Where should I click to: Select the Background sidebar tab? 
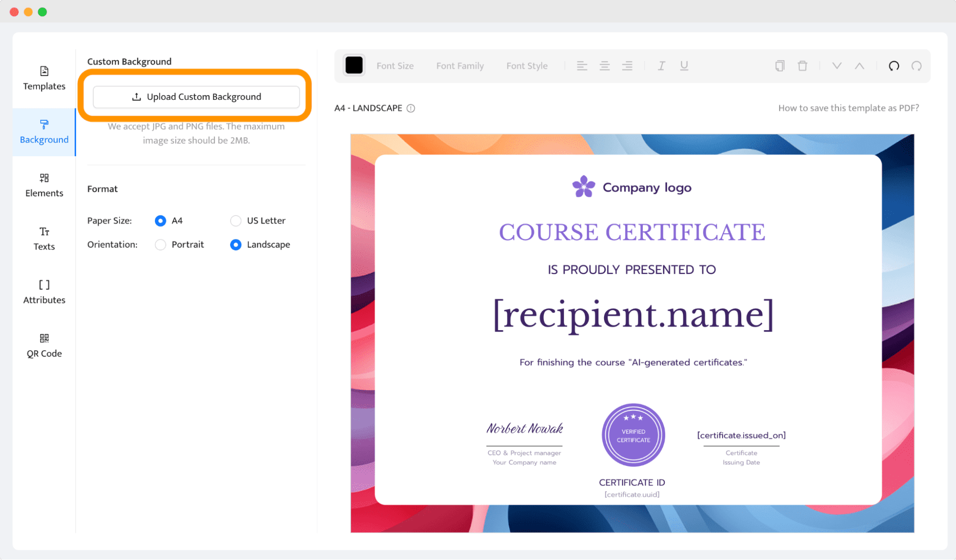pos(44,132)
